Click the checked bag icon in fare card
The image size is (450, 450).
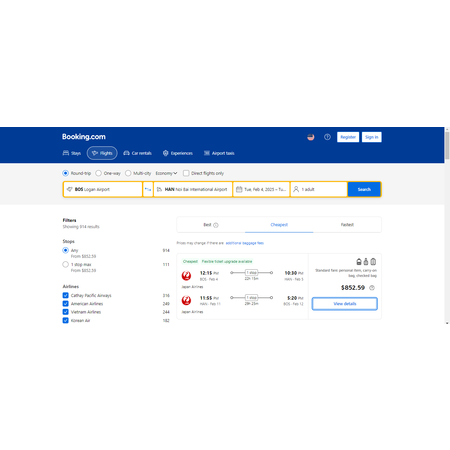373,262
